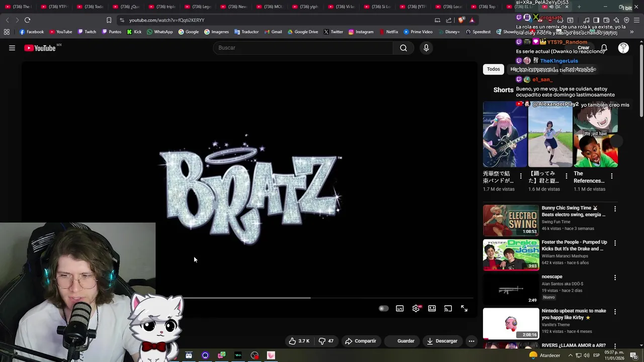Click Nintendo upbeat music video title
This screenshot has width=644, height=362.
[x=574, y=314]
